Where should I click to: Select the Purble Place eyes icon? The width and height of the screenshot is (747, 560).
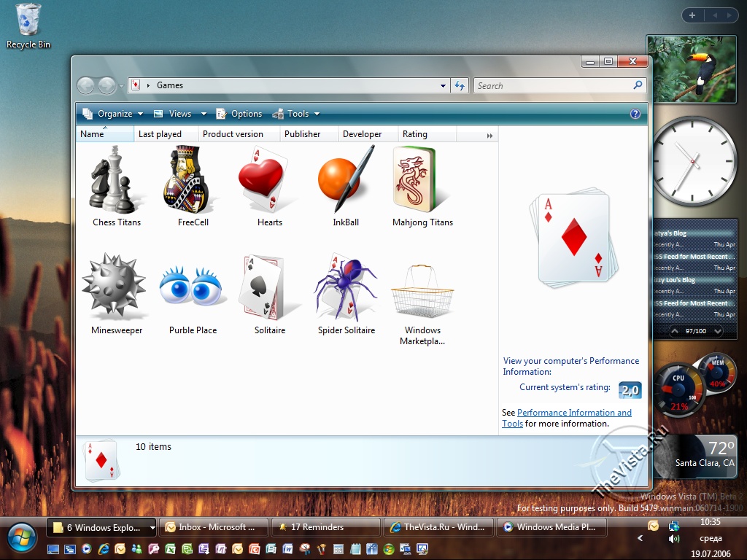tap(190, 286)
